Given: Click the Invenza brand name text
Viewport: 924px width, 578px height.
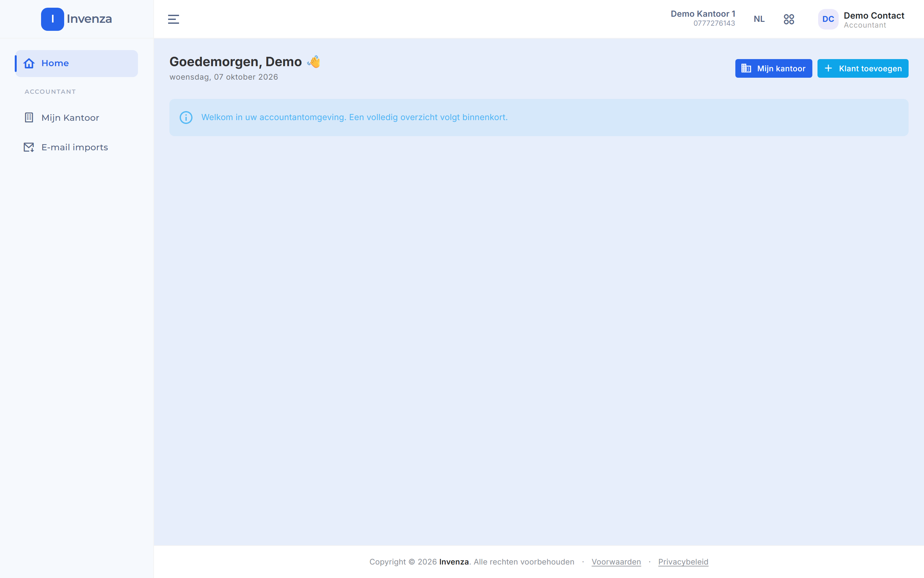Looking at the screenshot, I should pyautogui.click(x=89, y=19).
